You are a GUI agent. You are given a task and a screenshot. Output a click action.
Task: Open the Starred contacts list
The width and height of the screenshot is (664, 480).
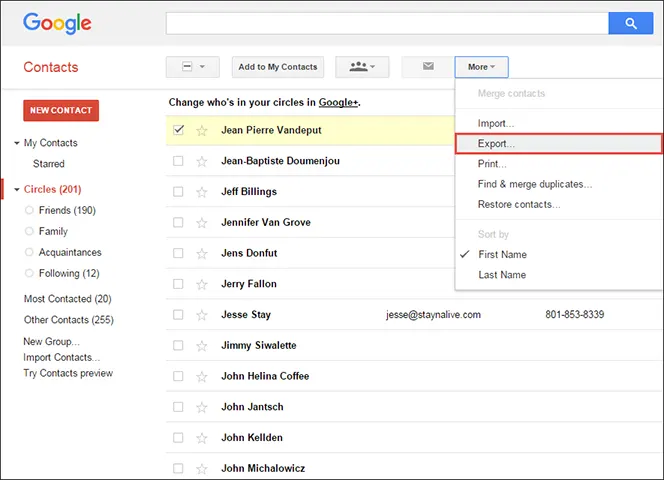(x=49, y=164)
